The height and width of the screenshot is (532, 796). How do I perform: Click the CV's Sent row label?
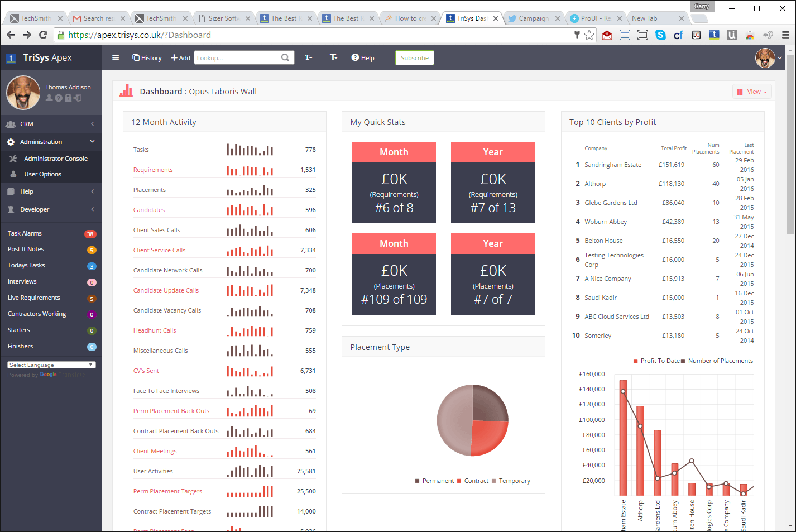(x=146, y=371)
